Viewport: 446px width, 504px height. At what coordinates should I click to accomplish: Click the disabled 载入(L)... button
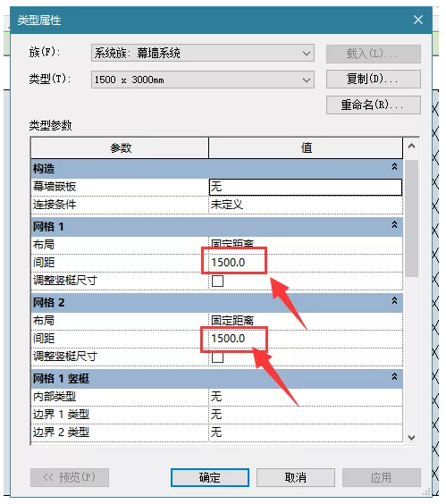point(374,54)
